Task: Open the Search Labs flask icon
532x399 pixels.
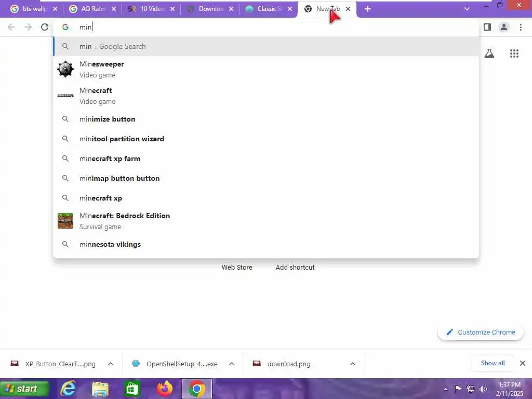Action: point(489,54)
